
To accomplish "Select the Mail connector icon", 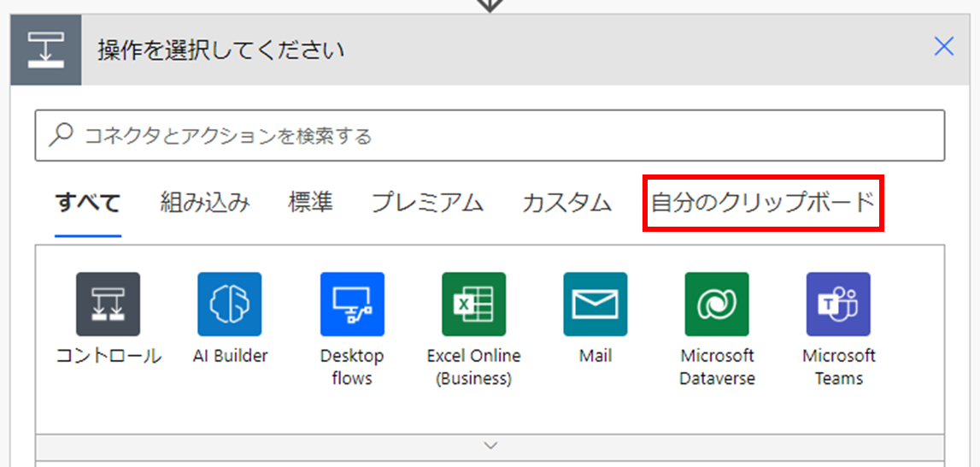I will pyautogui.click(x=595, y=304).
